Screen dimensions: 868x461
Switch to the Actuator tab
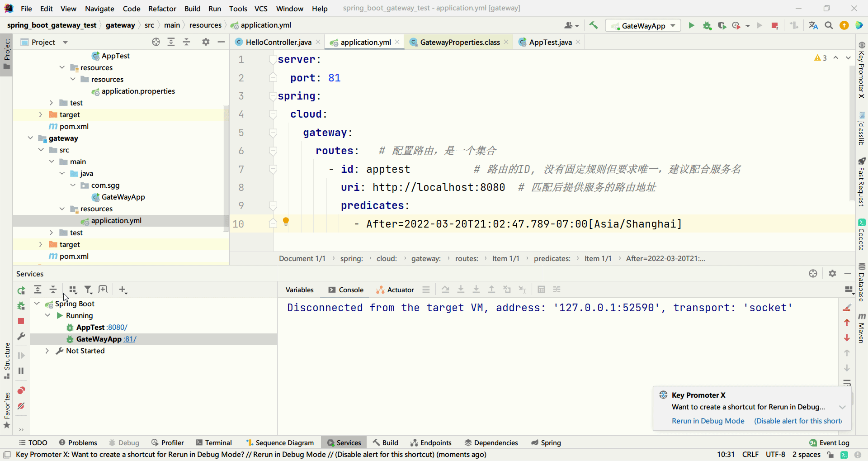[x=395, y=290]
